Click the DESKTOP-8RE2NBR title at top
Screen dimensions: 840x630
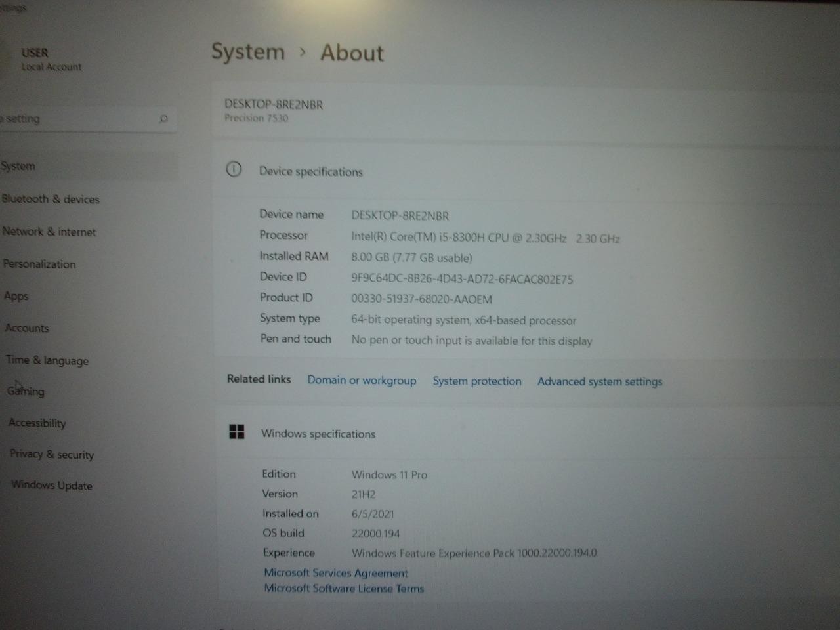(x=274, y=104)
